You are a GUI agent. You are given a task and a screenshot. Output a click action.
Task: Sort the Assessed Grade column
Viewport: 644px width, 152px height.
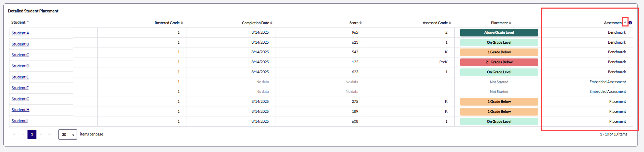pos(450,23)
